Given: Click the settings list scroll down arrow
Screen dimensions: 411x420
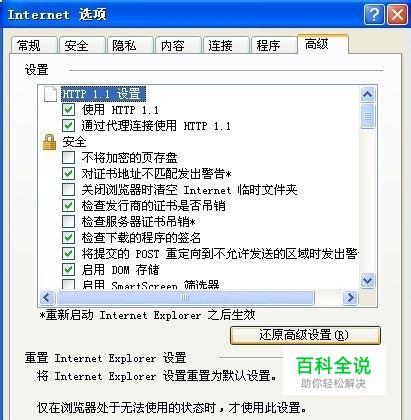Looking at the screenshot, I should 368,280.
